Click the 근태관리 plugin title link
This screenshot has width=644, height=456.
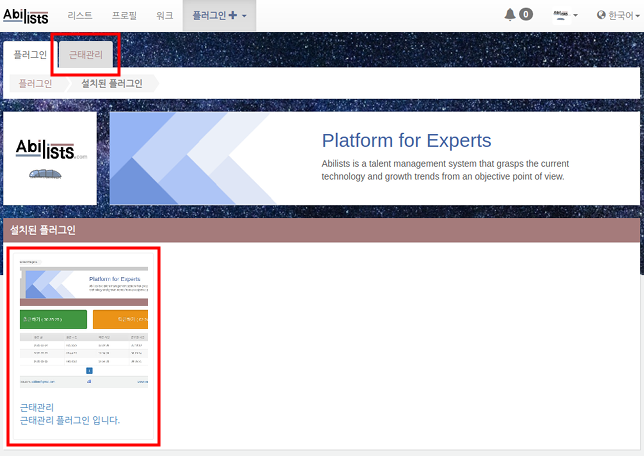[37, 408]
